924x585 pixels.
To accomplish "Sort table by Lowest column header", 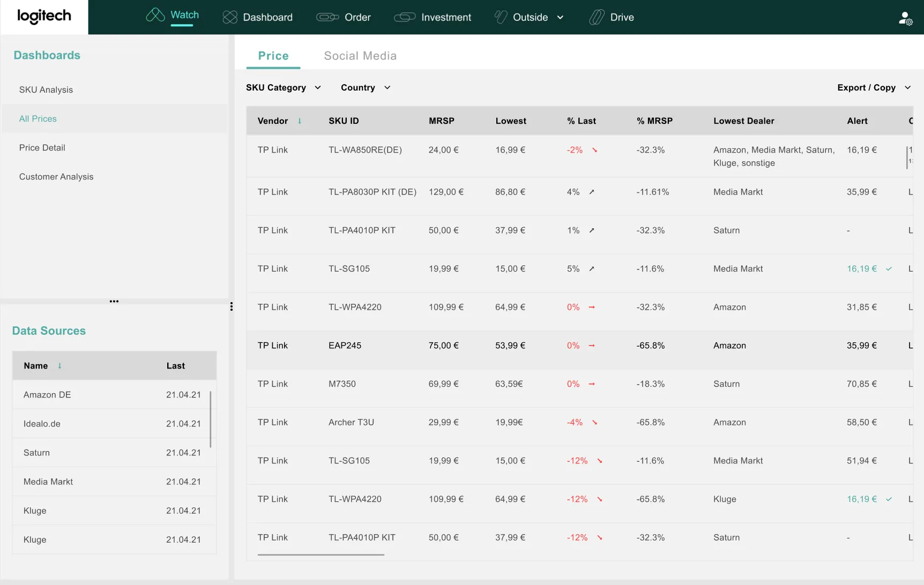I will pyautogui.click(x=511, y=121).
